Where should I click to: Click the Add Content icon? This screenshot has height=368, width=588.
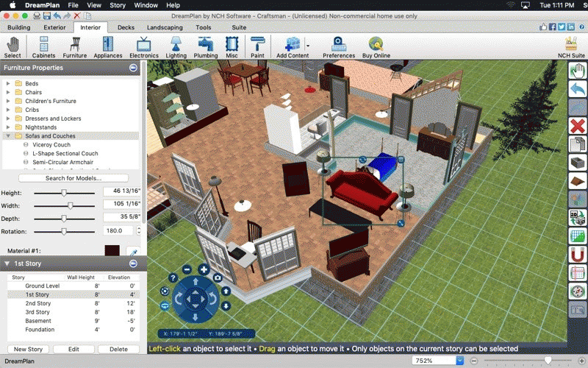coord(292,47)
